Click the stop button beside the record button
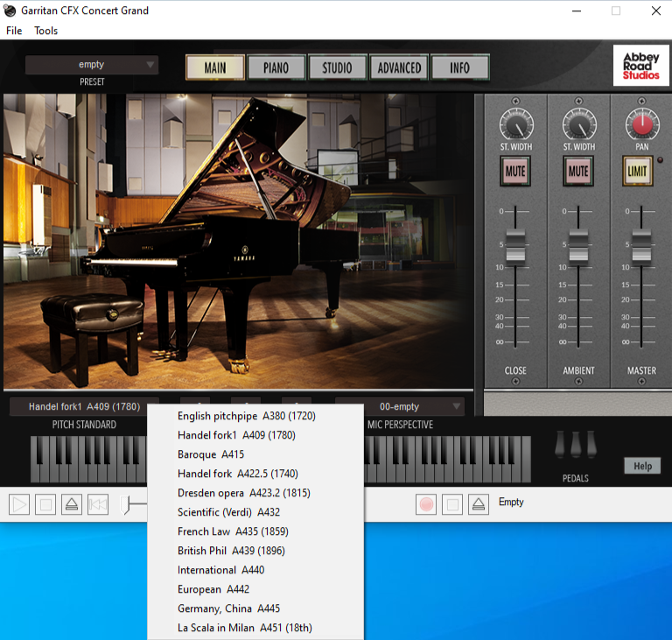This screenshot has width=672, height=640. pyautogui.click(x=452, y=504)
